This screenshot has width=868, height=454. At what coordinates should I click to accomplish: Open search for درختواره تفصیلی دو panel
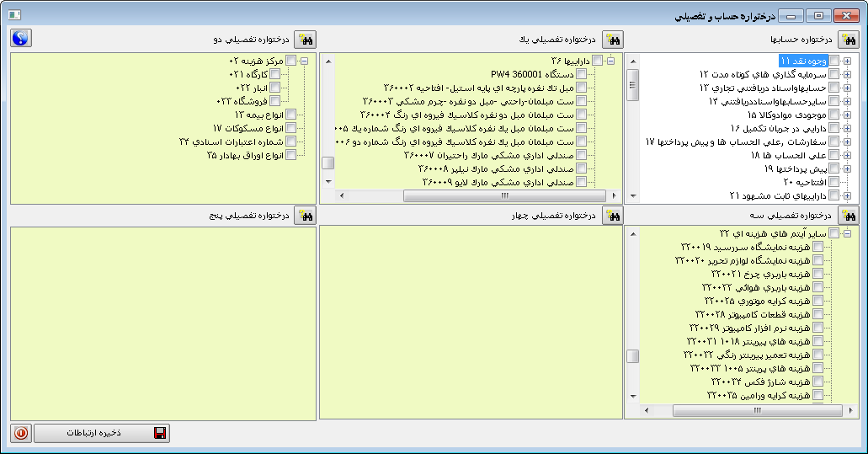tap(305, 40)
